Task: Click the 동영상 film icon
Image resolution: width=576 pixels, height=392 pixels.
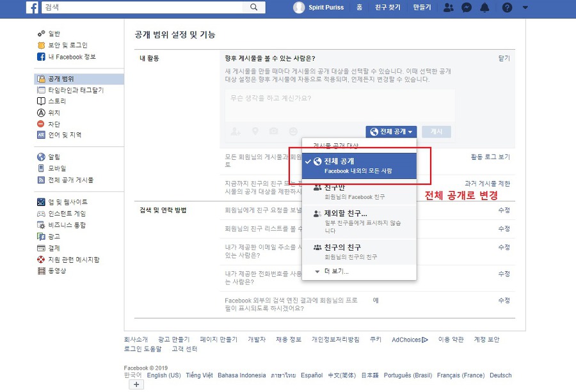Action: point(42,271)
